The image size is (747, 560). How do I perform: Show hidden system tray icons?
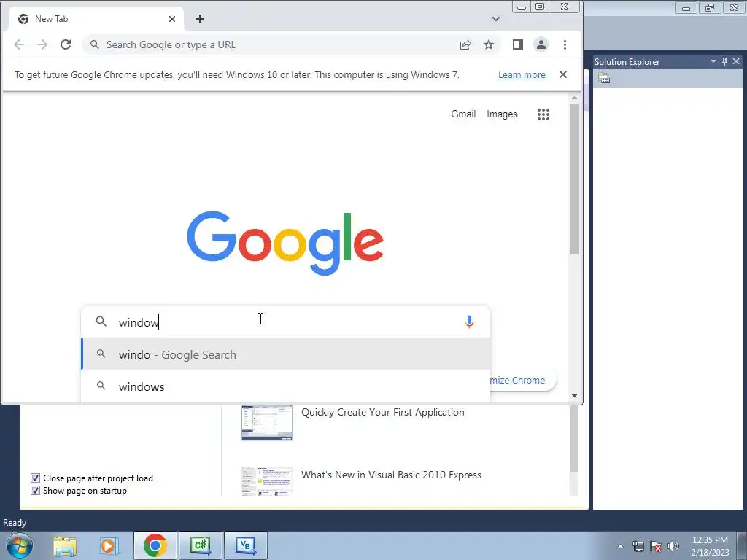(x=620, y=546)
